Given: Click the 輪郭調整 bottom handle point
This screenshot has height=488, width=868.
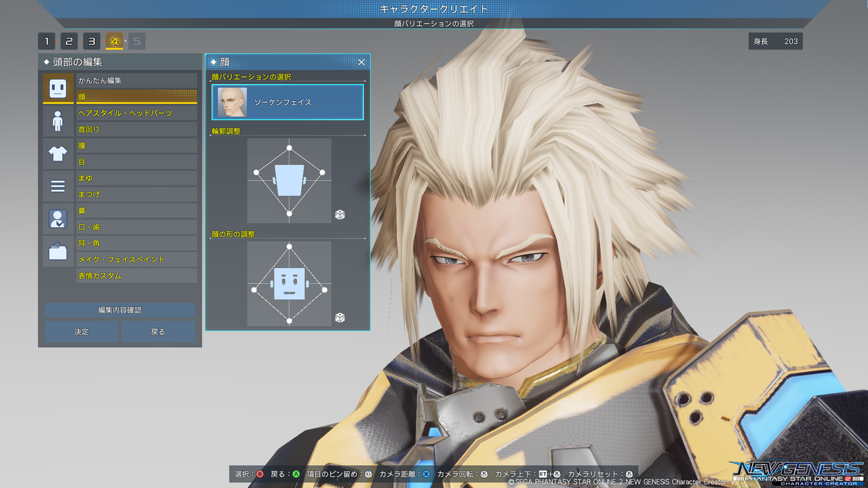Looking at the screenshot, I should 290,213.
